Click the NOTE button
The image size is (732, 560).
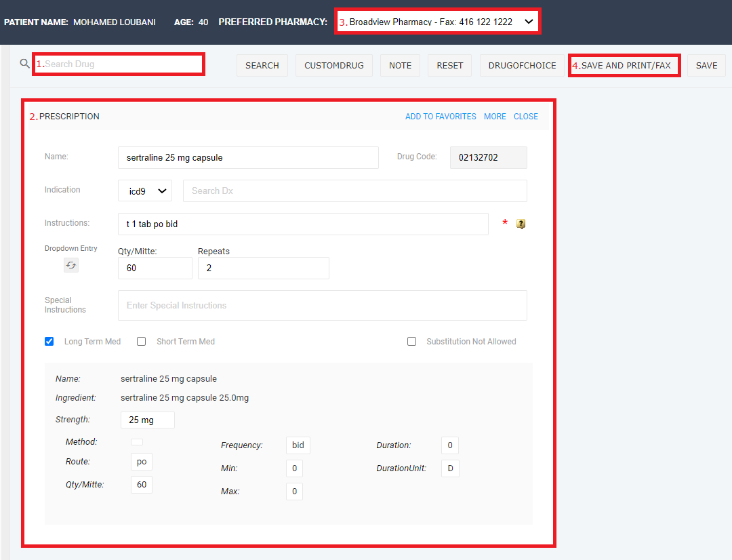tap(400, 66)
